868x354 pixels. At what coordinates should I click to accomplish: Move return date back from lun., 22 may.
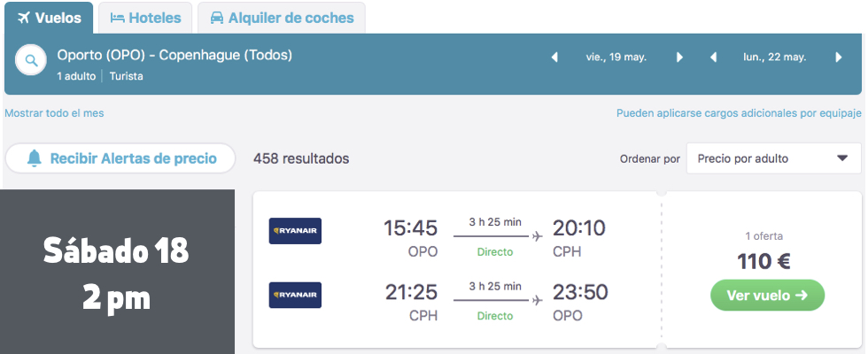(x=713, y=58)
